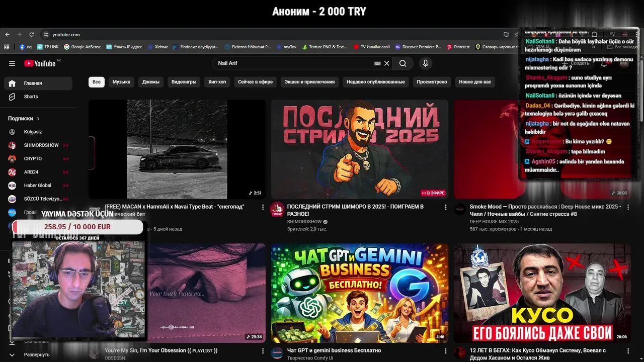Select the Все filter chip

pos(97,82)
